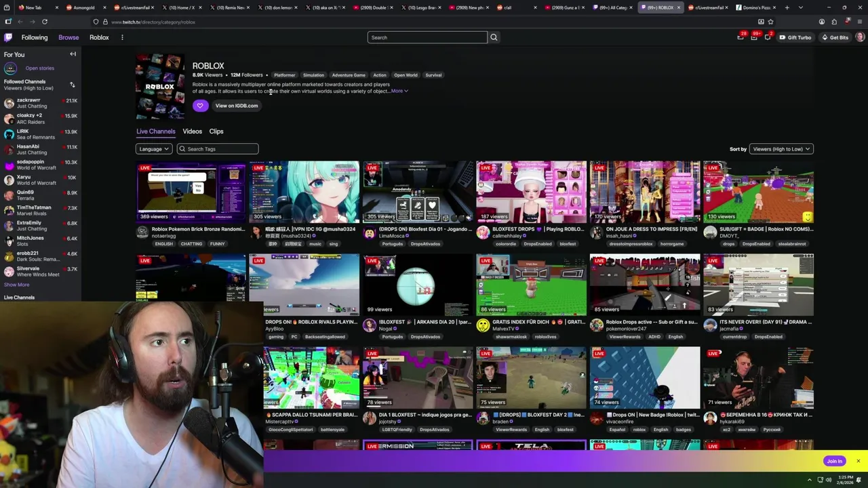Screen dimensions: 868x488
Task: Click the Gift Turbo button
Action: pyautogui.click(x=795, y=37)
